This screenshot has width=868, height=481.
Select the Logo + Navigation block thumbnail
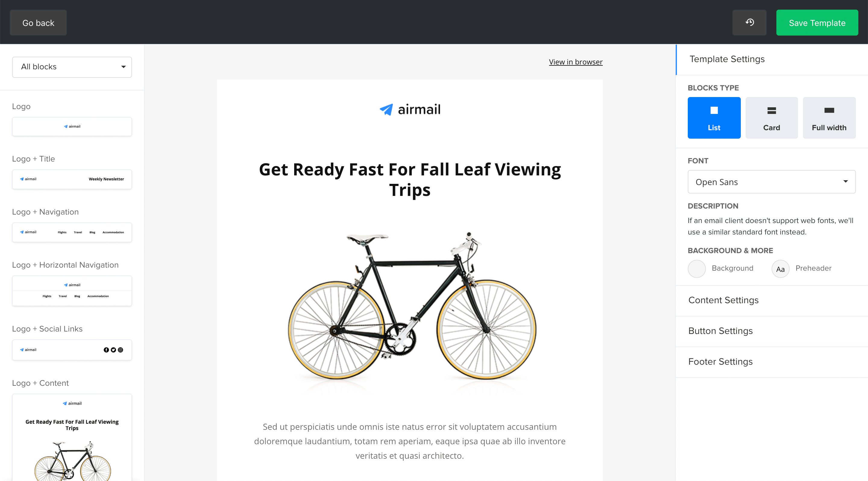pos(72,232)
